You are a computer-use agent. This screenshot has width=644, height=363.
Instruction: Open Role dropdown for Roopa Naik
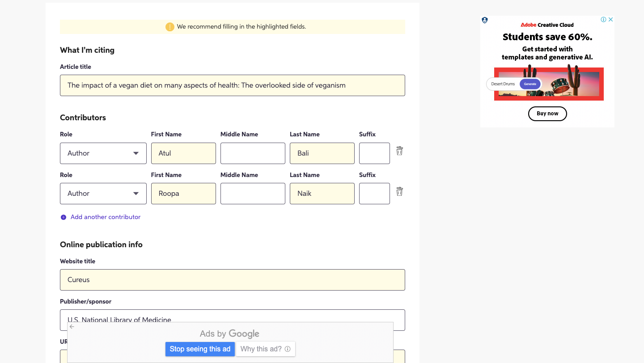[103, 194]
